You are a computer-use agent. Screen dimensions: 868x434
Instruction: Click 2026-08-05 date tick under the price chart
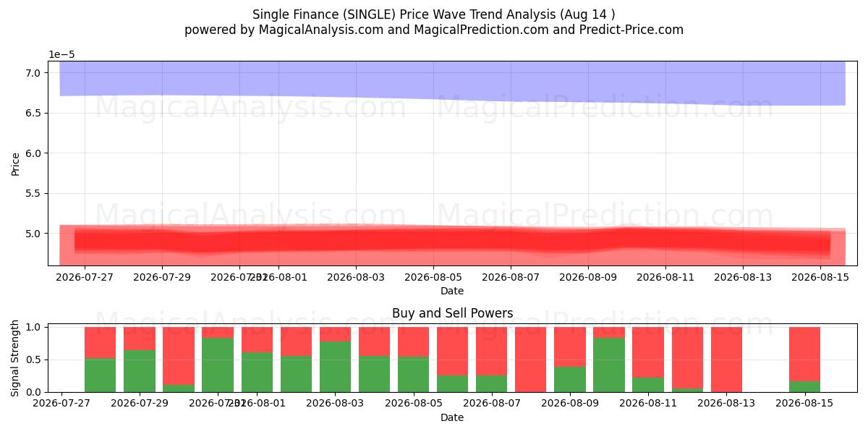(x=433, y=276)
